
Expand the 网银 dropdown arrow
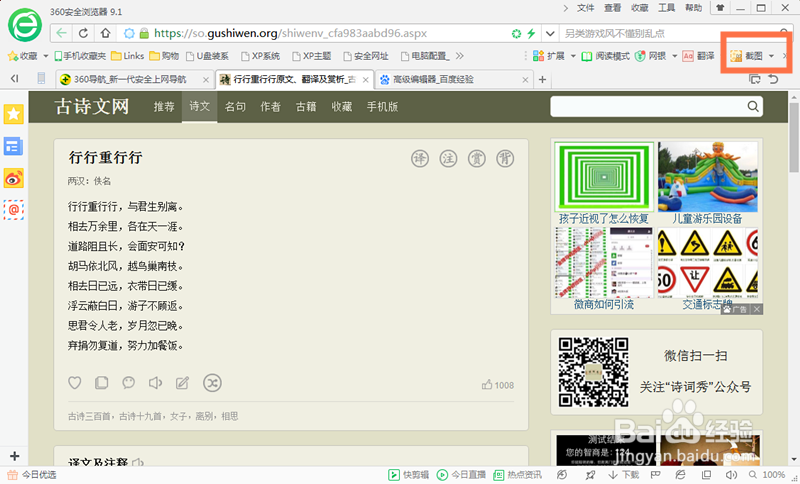(674, 56)
